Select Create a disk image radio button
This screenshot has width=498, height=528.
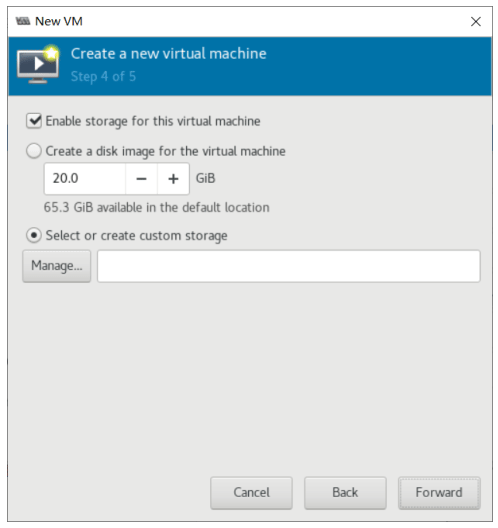pyautogui.click(x=34, y=151)
